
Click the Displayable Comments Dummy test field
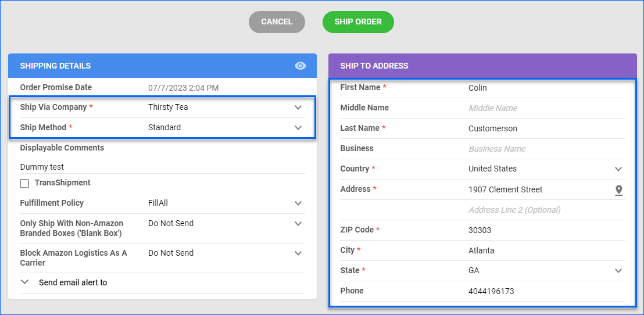tap(163, 167)
